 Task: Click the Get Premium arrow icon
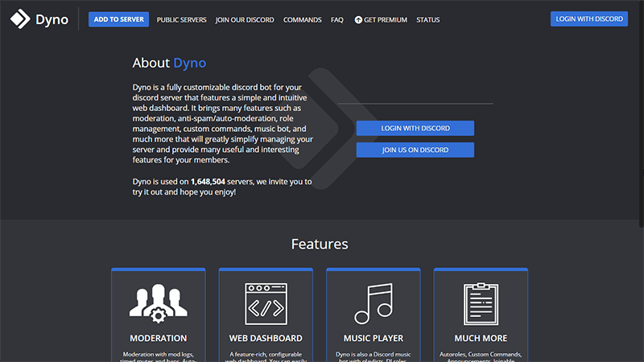pos(358,19)
